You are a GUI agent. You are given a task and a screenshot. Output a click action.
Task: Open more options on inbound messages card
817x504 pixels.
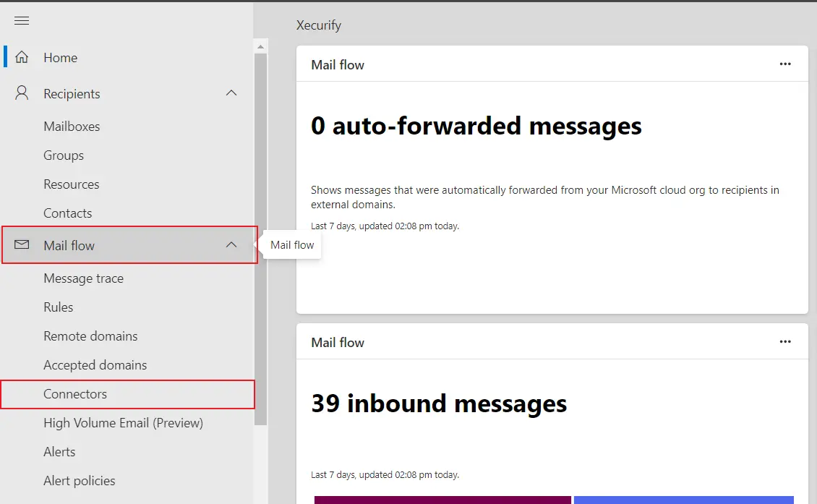point(785,341)
